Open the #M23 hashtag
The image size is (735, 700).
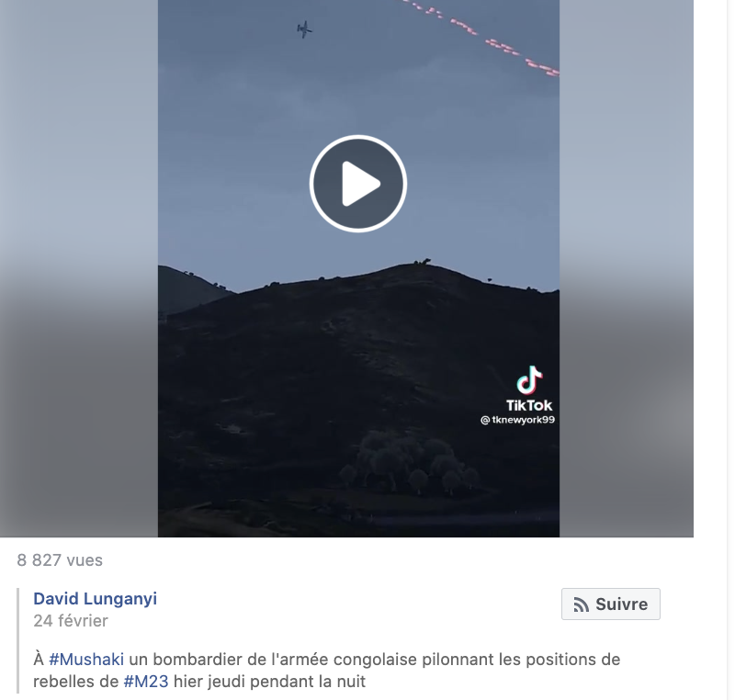[x=146, y=682]
